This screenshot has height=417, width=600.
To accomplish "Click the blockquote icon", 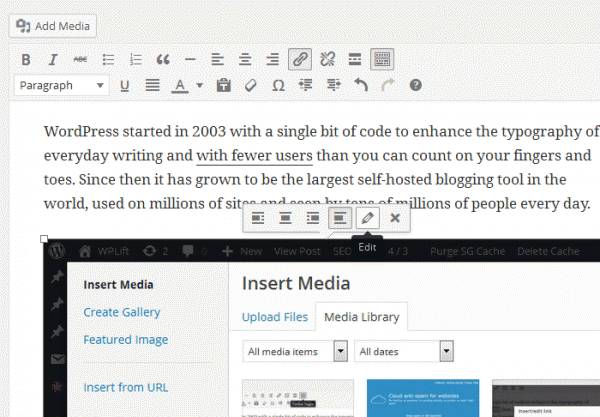I will click(x=163, y=59).
